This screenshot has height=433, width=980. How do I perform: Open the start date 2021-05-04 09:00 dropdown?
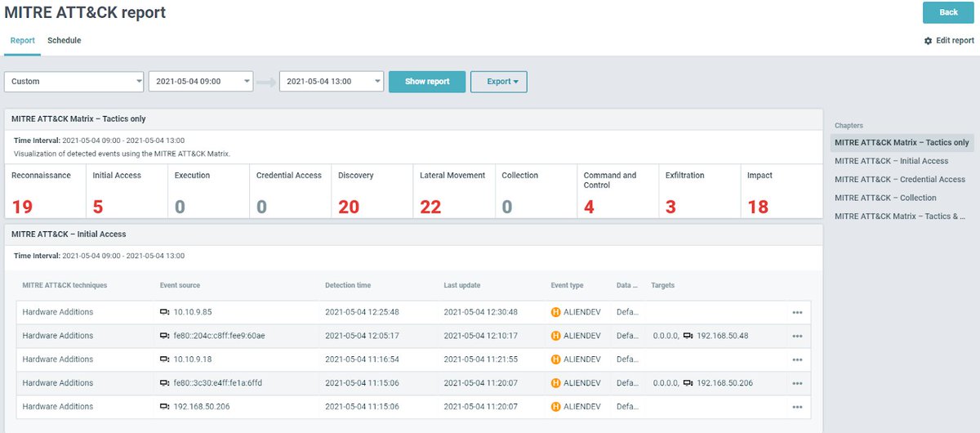click(x=201, y=82)
